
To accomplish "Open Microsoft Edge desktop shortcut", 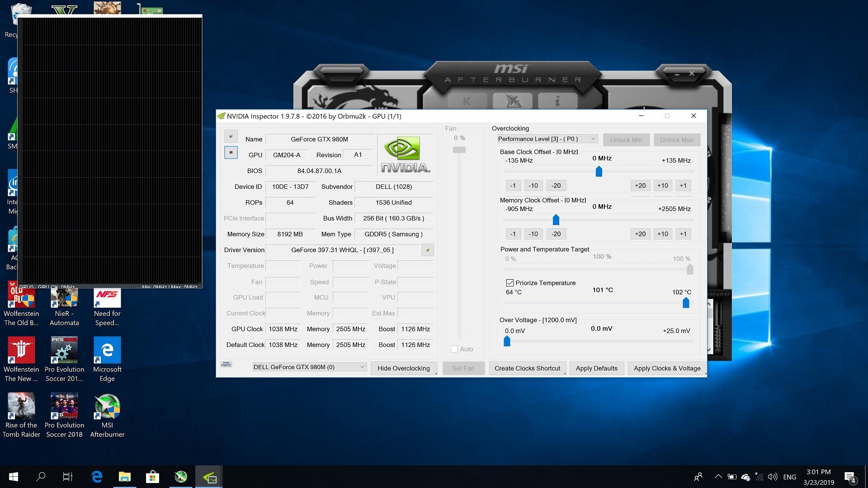I will [x=107, y=359].
